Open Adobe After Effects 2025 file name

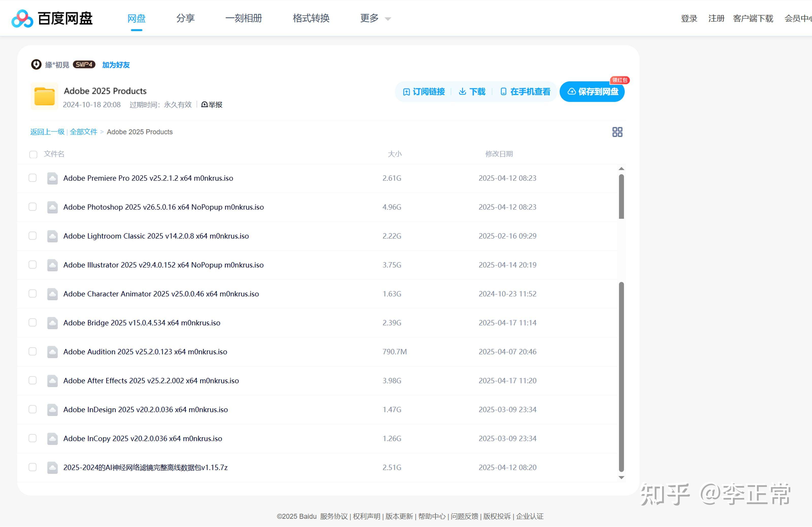151,381
